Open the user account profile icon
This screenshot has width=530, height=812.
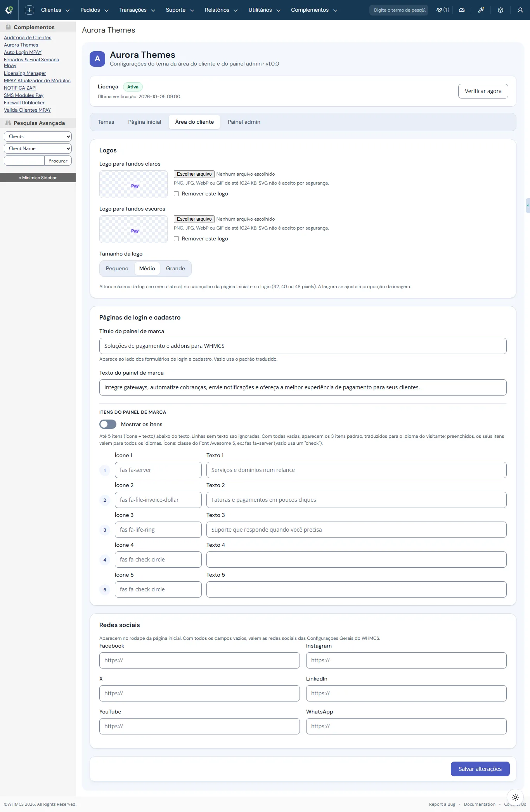[520, 10]
